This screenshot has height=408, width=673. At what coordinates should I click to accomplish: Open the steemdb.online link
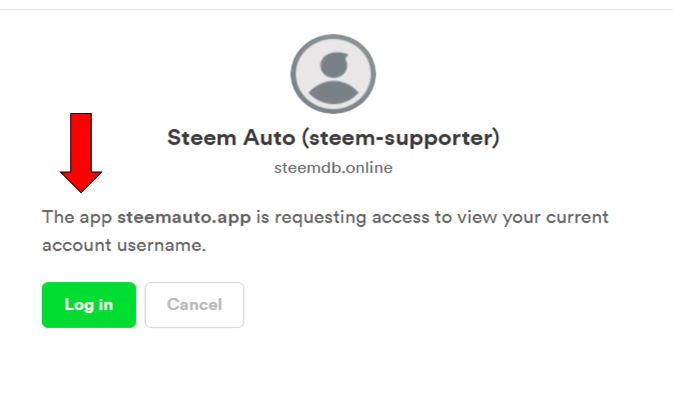point(333,168)
